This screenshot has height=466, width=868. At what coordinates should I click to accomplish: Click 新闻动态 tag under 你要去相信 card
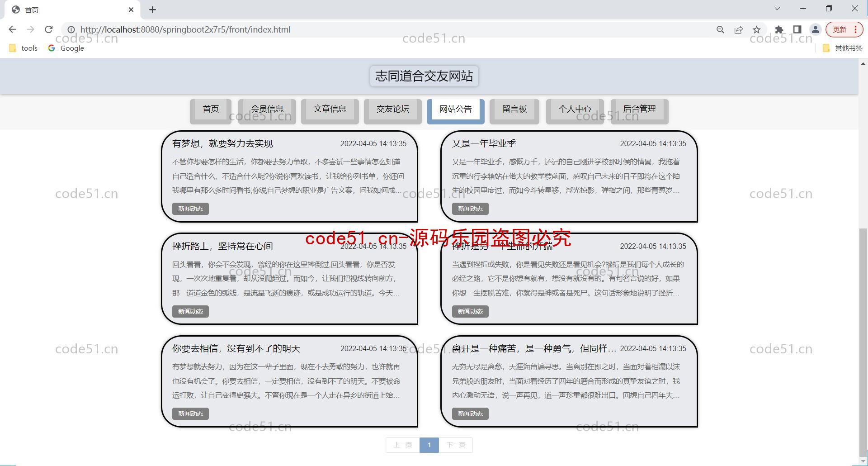point(190,414)
